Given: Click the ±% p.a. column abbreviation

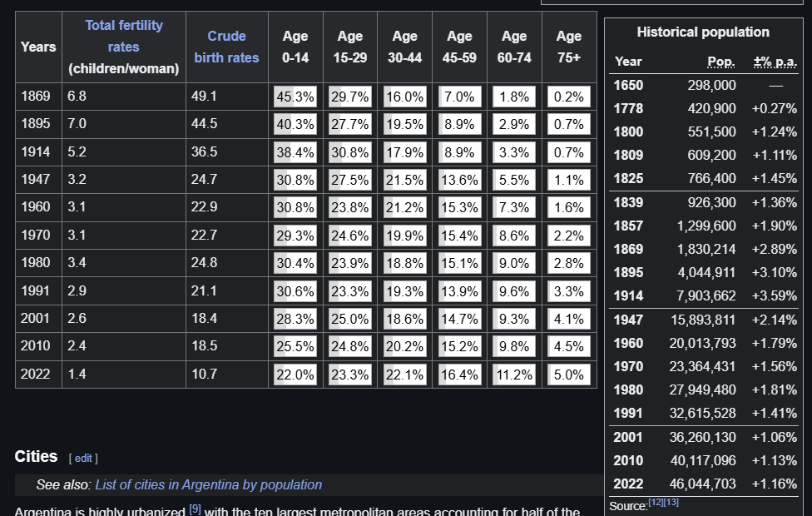Looking at the screenshot, I should 774,62.
